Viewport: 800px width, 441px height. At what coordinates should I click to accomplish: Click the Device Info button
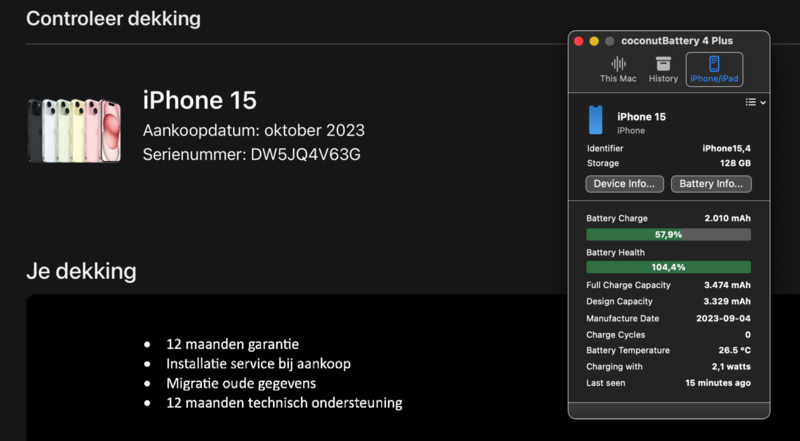tap(624, 184)
